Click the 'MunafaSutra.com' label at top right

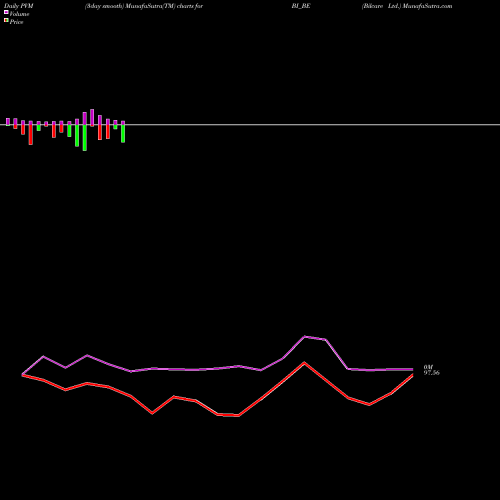click(427, 6)
